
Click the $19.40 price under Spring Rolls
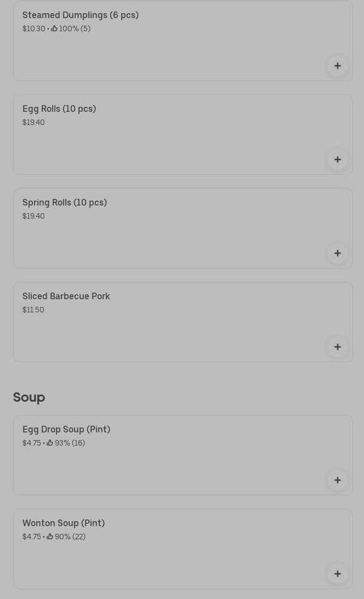point(33,216)
